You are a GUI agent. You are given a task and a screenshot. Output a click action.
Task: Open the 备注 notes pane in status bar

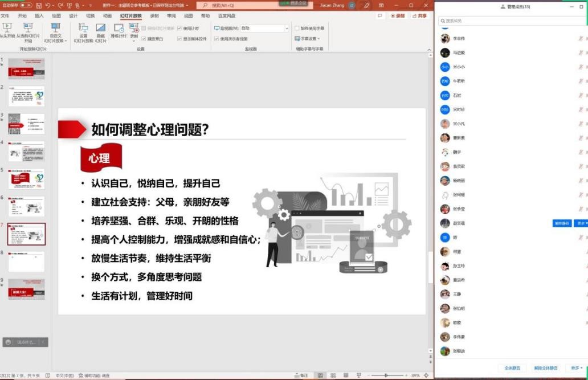pos(301,375)
